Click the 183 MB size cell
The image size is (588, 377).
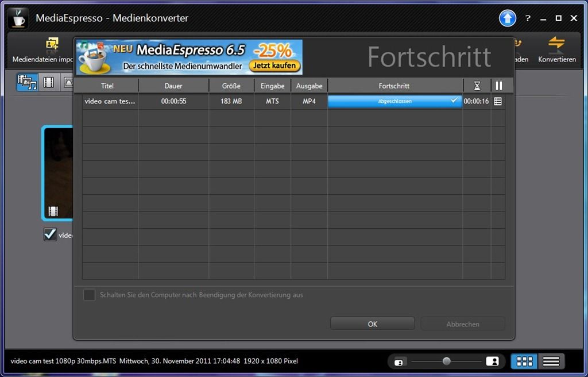point(231,101)
